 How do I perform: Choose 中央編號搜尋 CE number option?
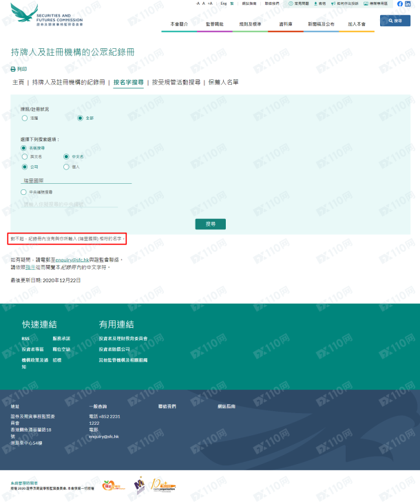[x=23, y=192]
